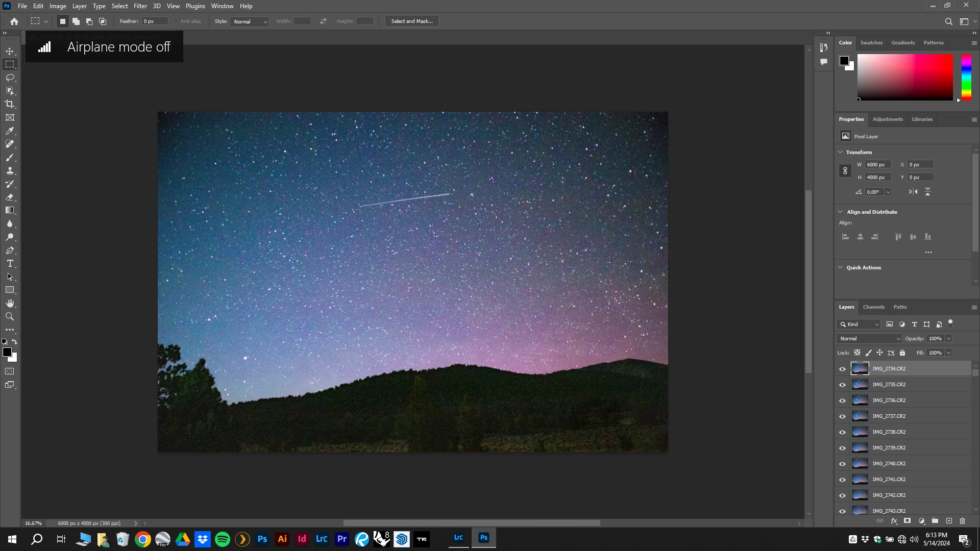Collapse the Transform section

(841, 152)
